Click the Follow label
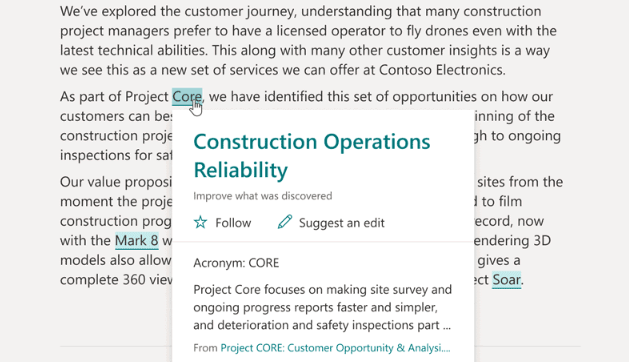 click(x=233, y=223)
